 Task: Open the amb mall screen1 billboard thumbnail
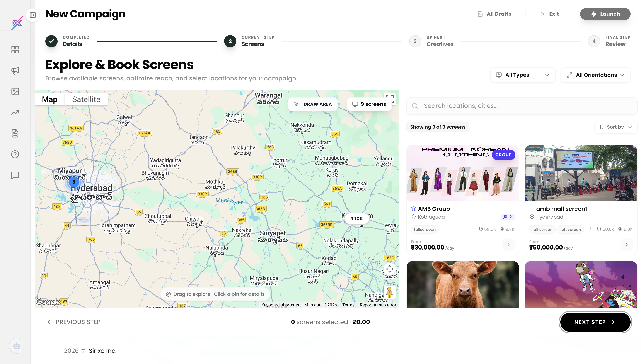pyautogui.click(x=581, y=173)
